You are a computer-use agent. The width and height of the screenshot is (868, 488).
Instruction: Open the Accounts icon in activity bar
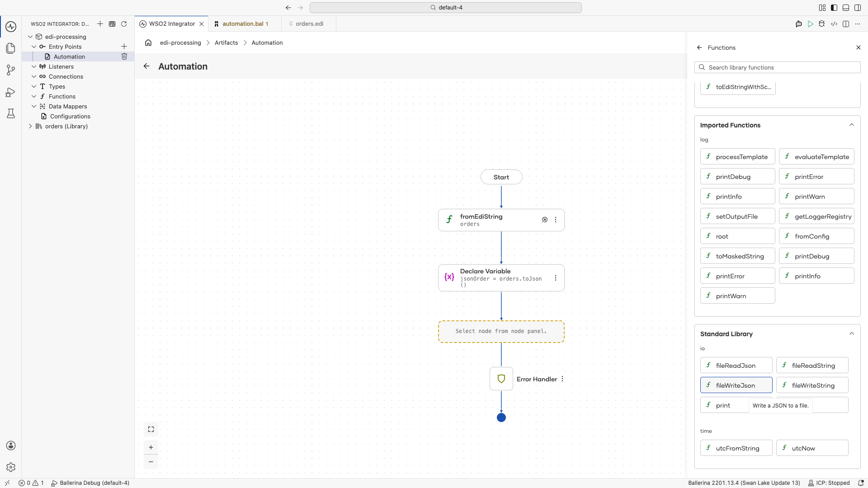pyautogui.click(x=11, y=446)
